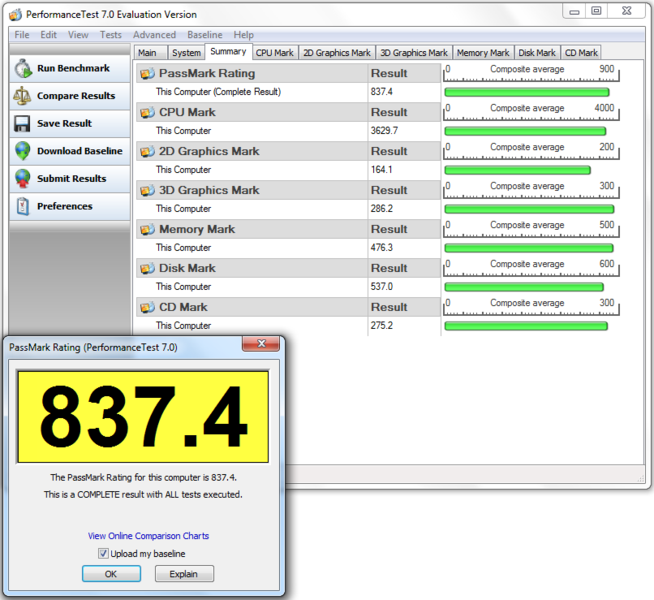The height and width of the screenshot is (600, 654).
Task: Click the Disk Mark row icon
Action: point(147,269)
